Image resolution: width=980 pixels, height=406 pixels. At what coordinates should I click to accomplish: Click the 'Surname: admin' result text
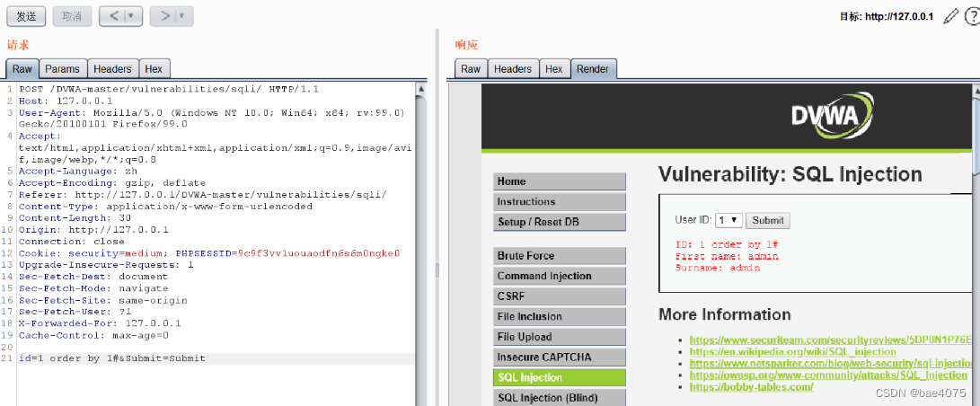tap(718, 268)
